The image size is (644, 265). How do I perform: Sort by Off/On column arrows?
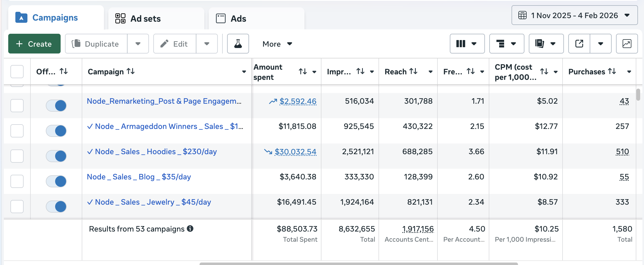pyautogui.click(x=64, y=71)
